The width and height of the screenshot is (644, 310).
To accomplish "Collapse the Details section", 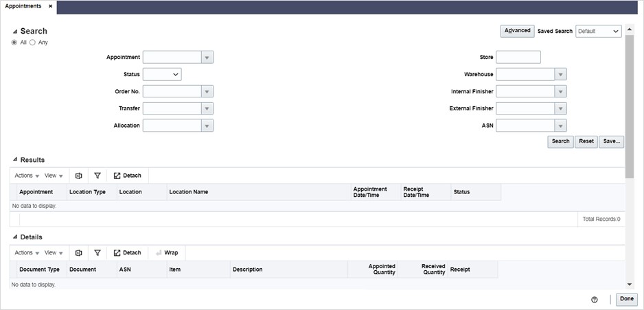I will point(15,237).
